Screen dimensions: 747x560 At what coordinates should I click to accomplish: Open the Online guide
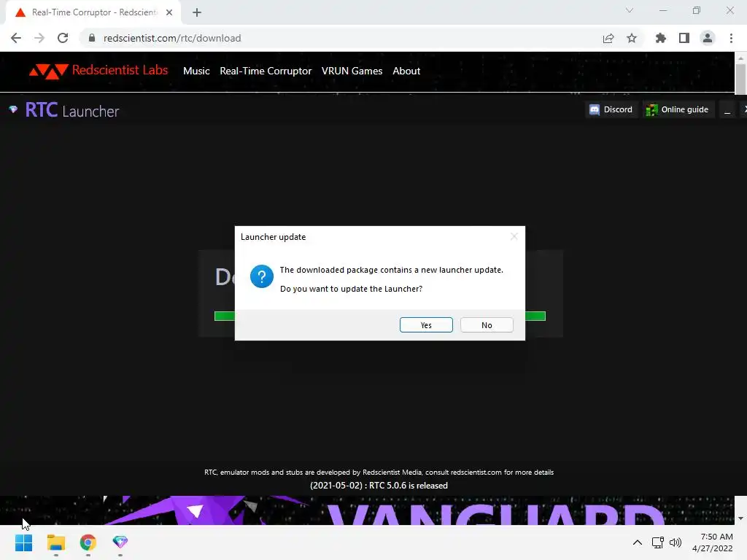pos(678,109)
